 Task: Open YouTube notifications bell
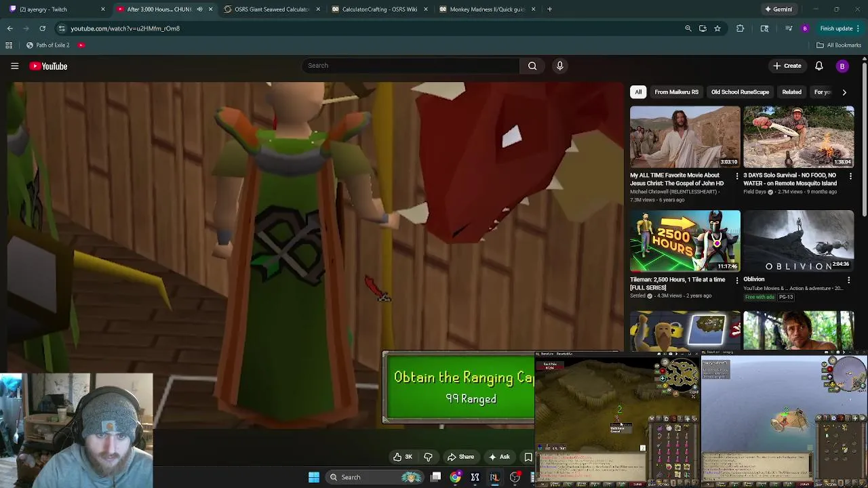point(818,66)
